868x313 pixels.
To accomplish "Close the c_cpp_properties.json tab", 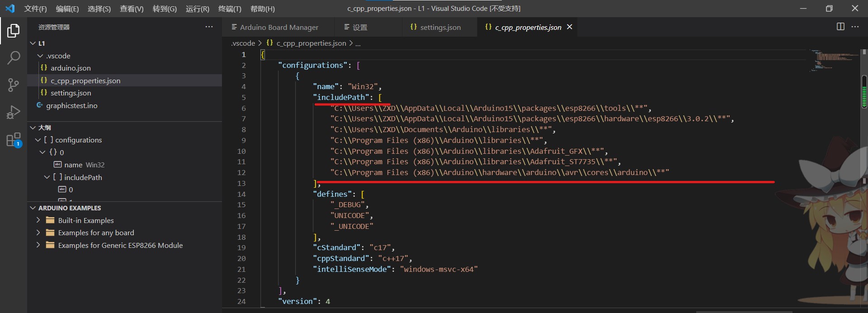I will pos(570,27).
